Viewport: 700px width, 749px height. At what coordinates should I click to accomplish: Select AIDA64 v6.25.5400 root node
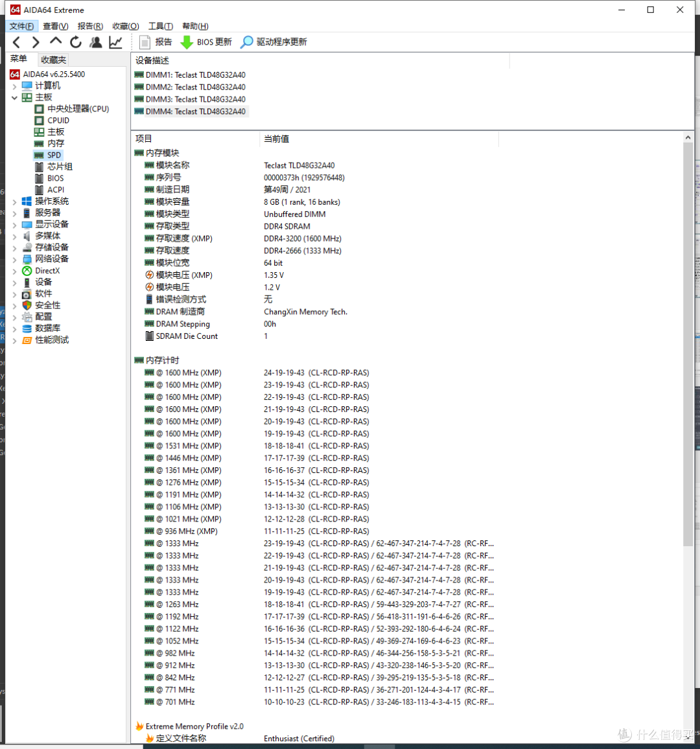coord(47,75)
